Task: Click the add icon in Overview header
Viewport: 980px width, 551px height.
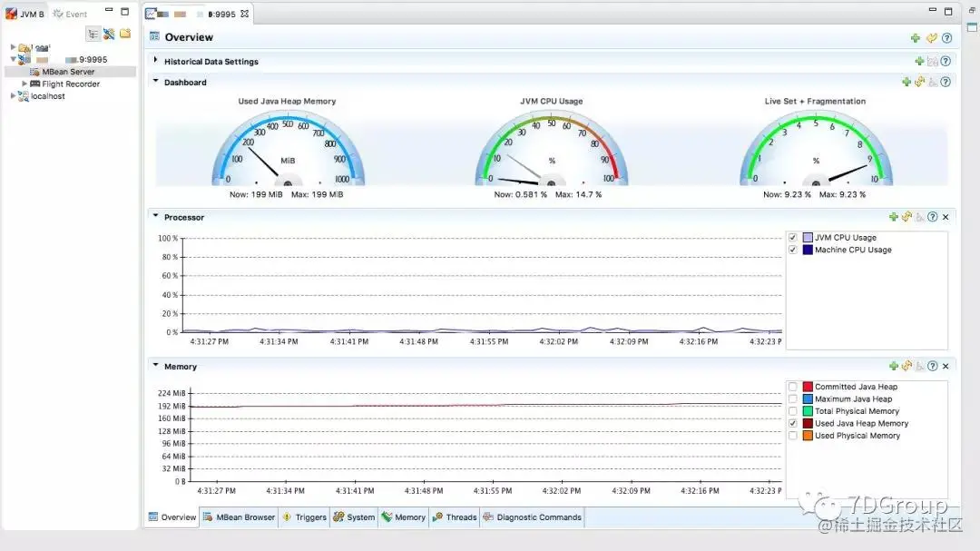Action: pos(916,38)
